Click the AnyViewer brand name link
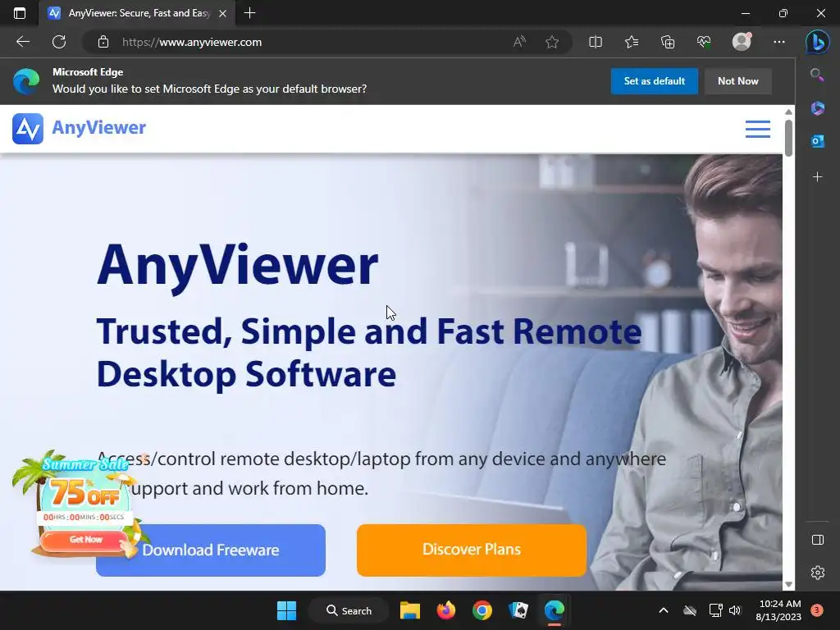 click(98, 127)
